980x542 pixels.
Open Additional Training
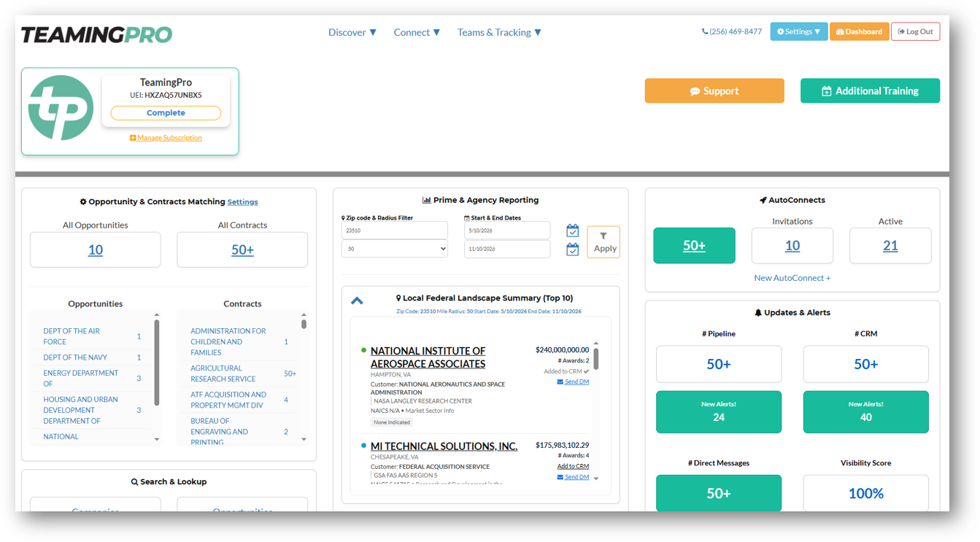(x=870, y=91)
